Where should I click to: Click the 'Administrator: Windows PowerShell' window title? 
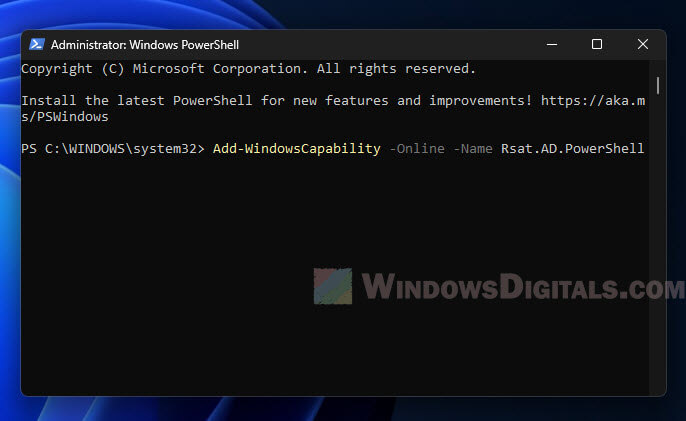click(x=145, y=45)
